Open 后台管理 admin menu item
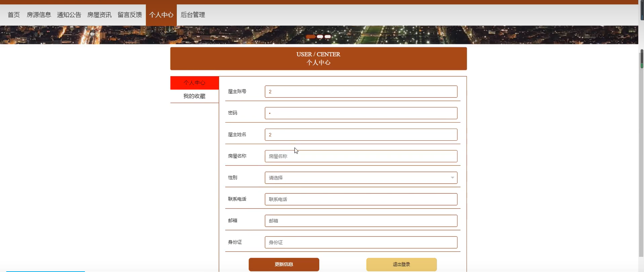The width and height of the screenshot is (644, 272). [x=193, y=15]
